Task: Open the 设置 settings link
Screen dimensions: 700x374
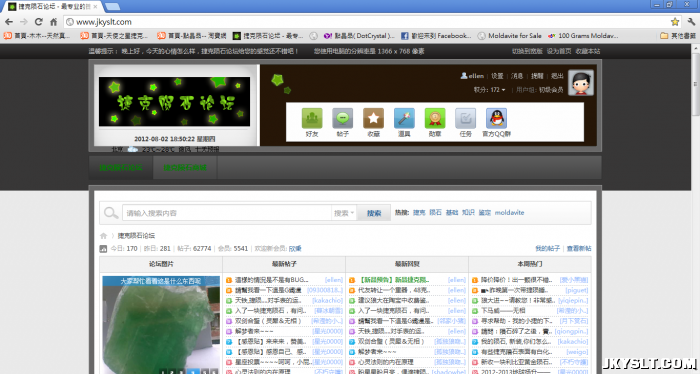Action: [x=497, y=76]
